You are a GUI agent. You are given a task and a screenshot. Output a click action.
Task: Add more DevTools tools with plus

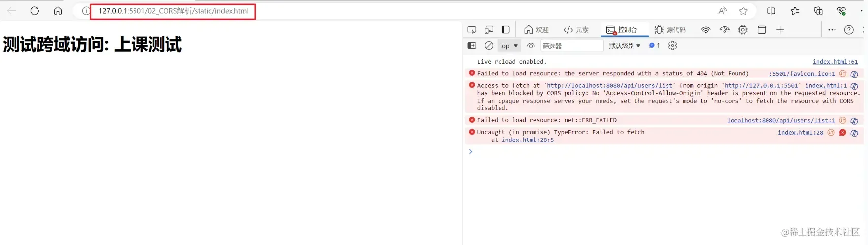pos(780,30)
